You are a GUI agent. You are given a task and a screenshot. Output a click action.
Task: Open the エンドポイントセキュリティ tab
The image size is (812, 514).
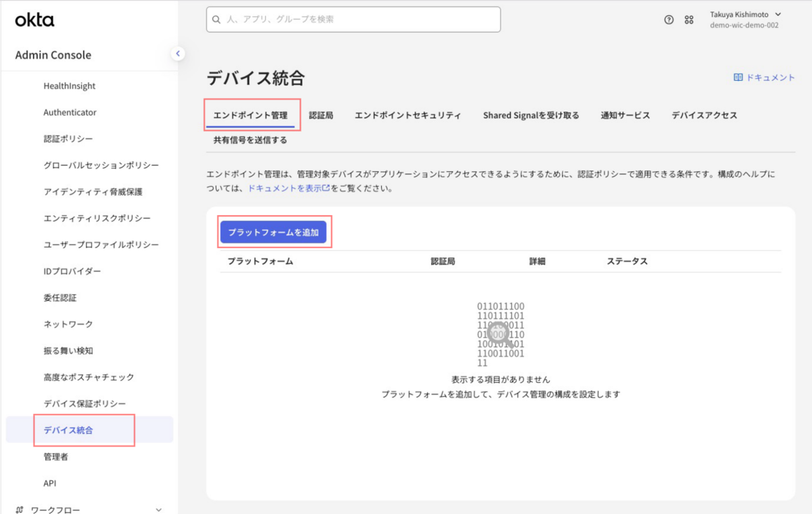pyautogui.click(x=408, y=115)
